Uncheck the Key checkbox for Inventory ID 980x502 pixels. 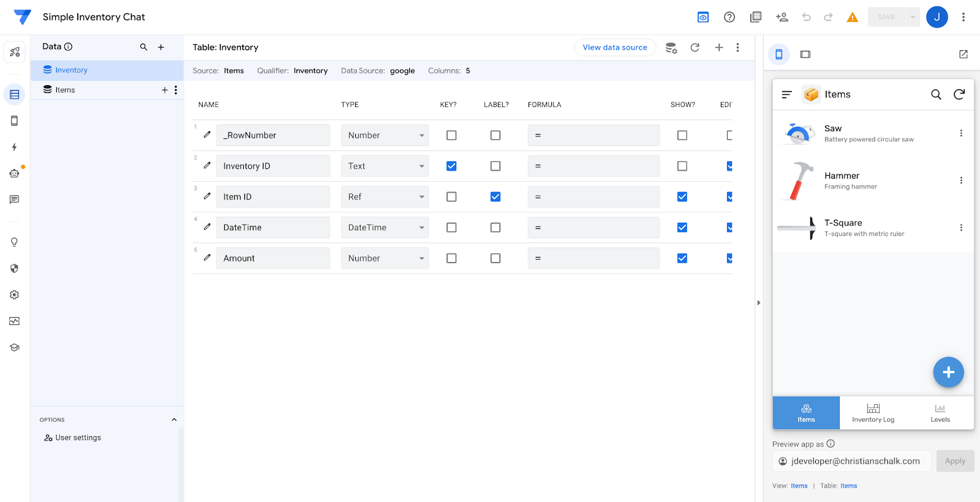coord(451,166)
